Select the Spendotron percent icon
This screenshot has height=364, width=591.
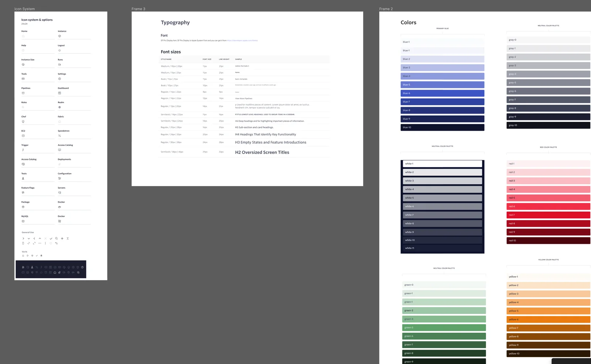point(59,136)
